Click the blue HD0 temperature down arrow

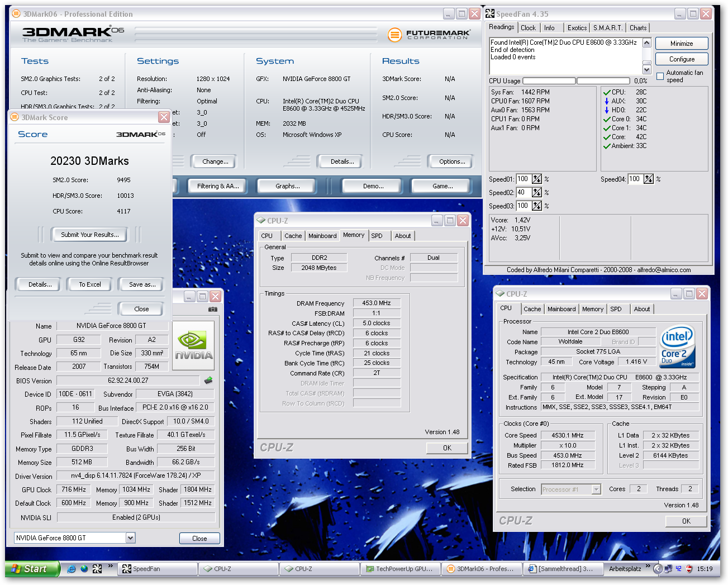607,110
